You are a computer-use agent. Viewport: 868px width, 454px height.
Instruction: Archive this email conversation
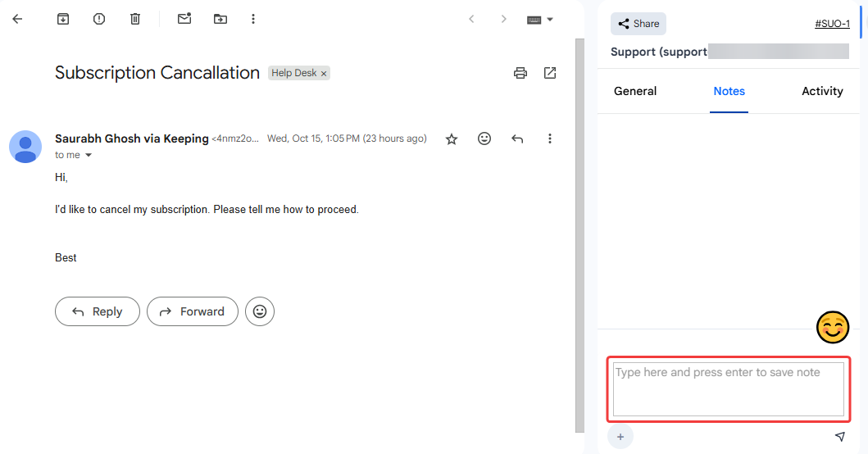[x=63, y=19]
